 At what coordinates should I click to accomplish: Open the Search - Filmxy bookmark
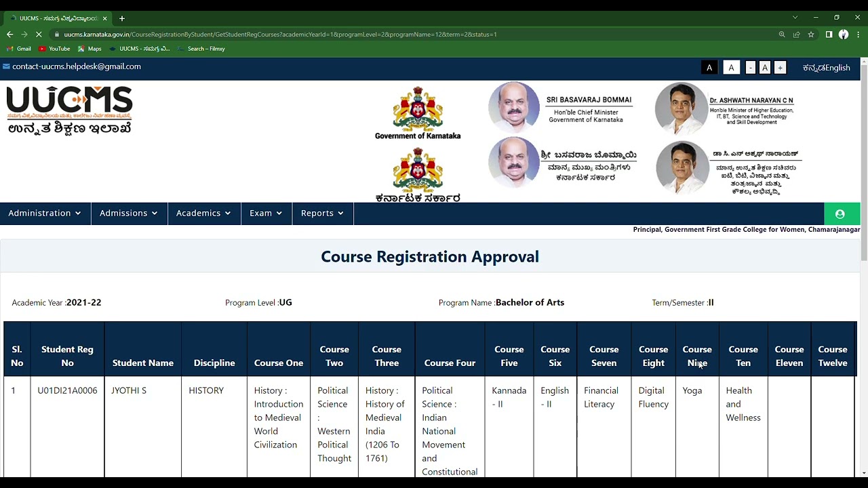click(201, 49)
